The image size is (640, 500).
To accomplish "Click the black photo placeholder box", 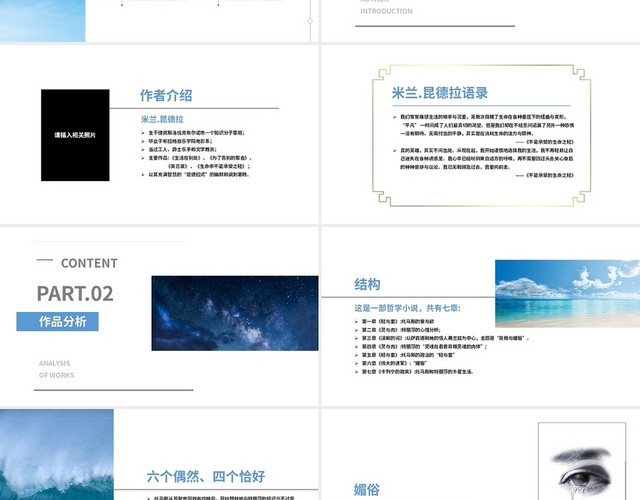I will (75, 135).
